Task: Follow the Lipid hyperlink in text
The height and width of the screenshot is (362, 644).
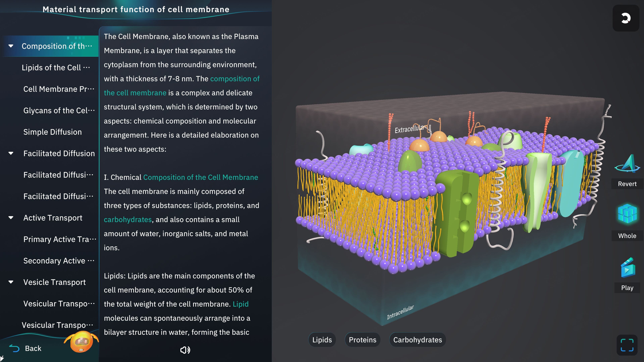Action: pos(241,304)
